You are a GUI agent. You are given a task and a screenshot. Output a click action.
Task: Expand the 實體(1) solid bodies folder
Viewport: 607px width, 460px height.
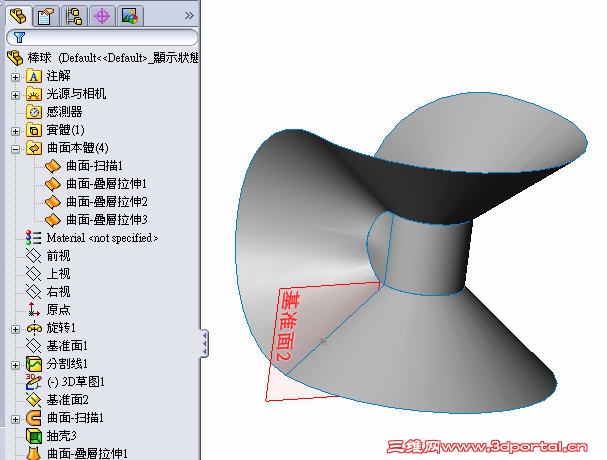click(15, 131)
